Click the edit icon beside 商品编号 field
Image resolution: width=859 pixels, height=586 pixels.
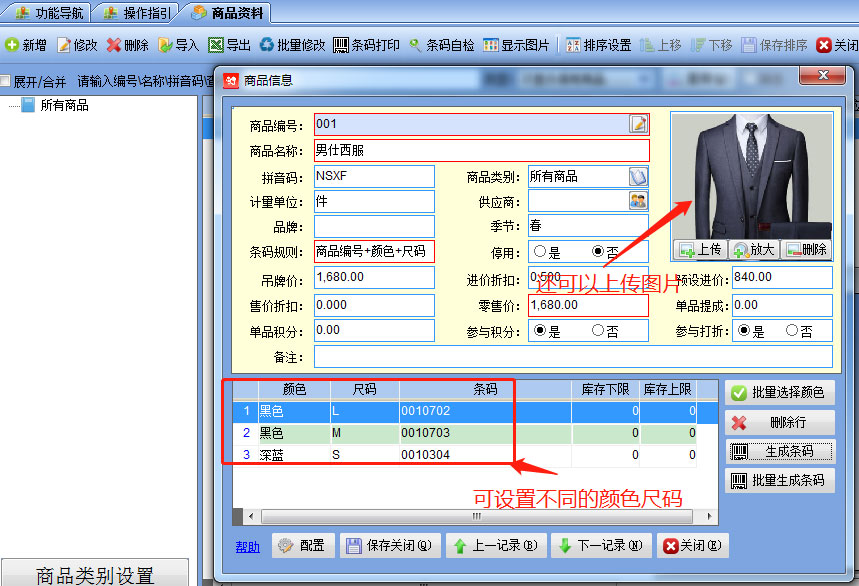[638, 124]
